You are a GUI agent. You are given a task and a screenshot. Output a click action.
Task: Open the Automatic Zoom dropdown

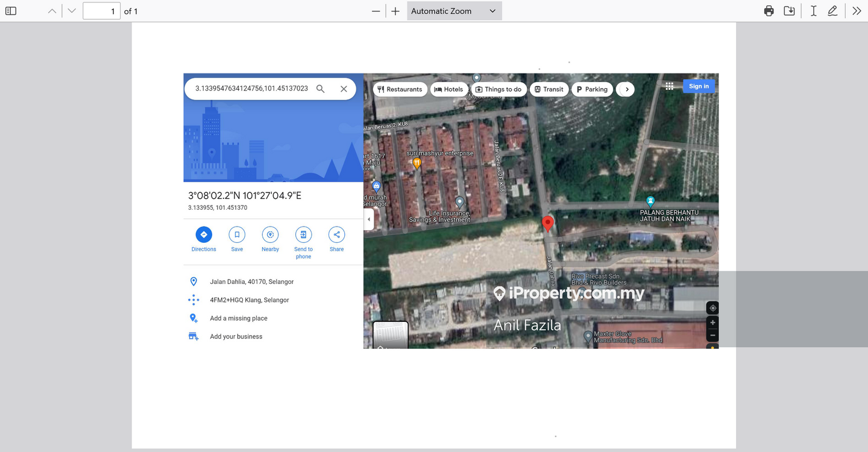pos(454,11)
